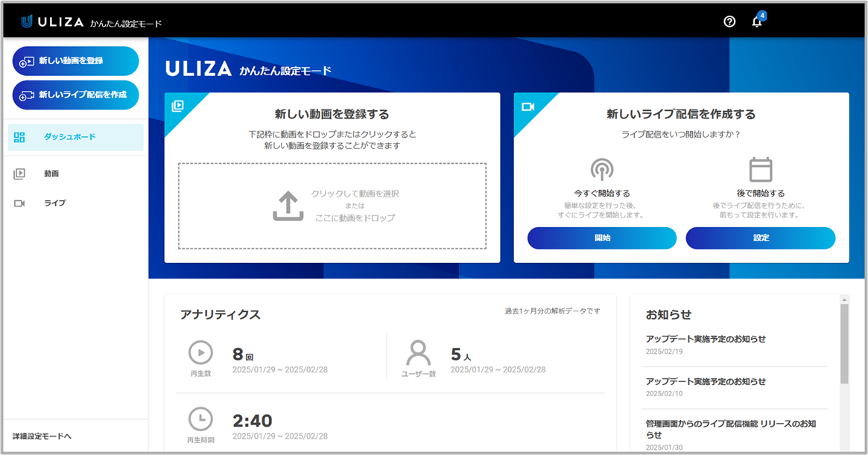Click the play count circle icon 再生数
The image size is (868, 455).
pyautogui.click(x=200, y=352)
